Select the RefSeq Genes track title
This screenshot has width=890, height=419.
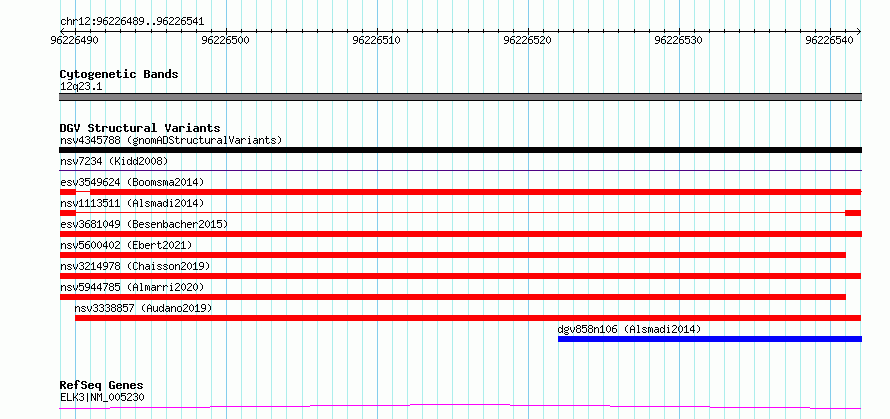[x=101, y=386]
